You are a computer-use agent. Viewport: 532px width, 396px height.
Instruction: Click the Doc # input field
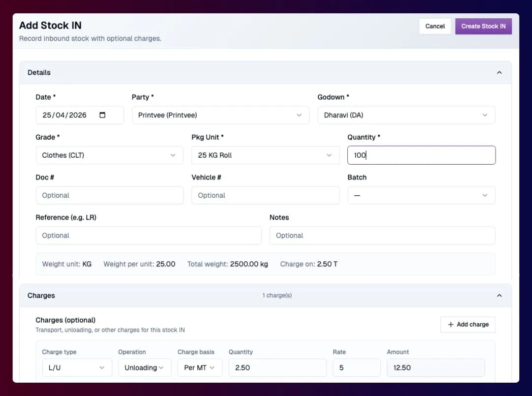(x=109, y=195)
